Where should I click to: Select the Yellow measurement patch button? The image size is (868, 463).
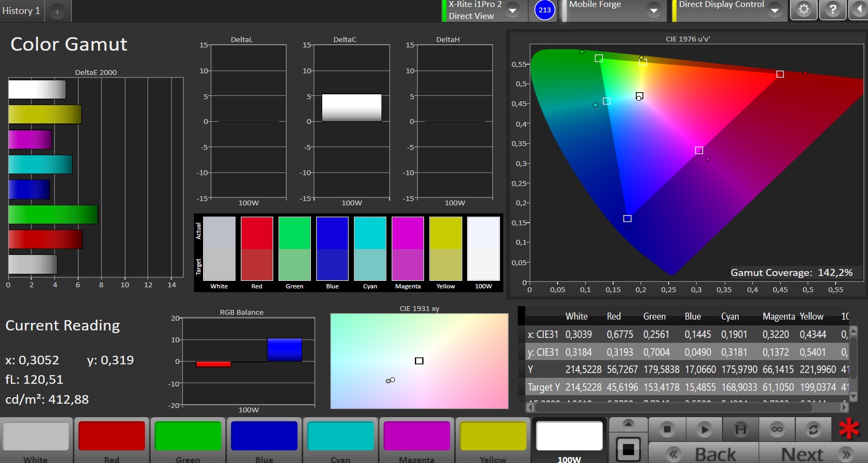click(493, 440)
